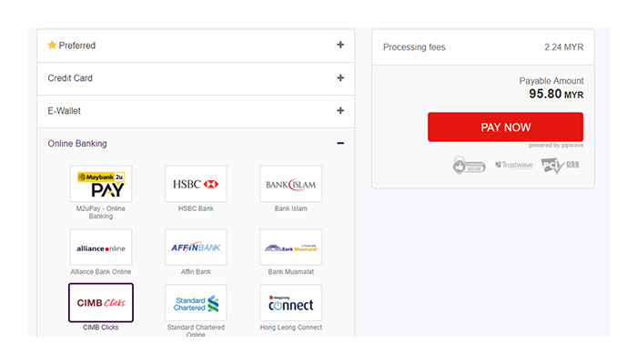Image resolution: width=637 pixels, height=364 pixels.
Task: Choose the HSBC Bank logo
Action: pos(196,184)
